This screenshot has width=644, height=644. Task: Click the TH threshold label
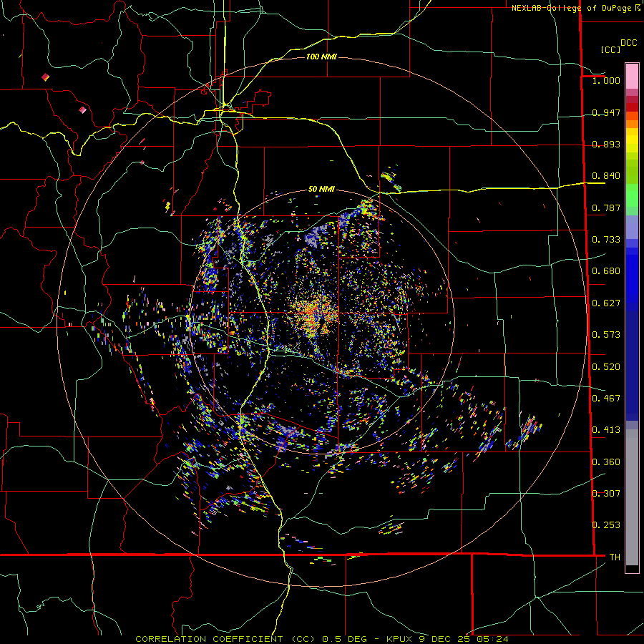tap(615, 557)
